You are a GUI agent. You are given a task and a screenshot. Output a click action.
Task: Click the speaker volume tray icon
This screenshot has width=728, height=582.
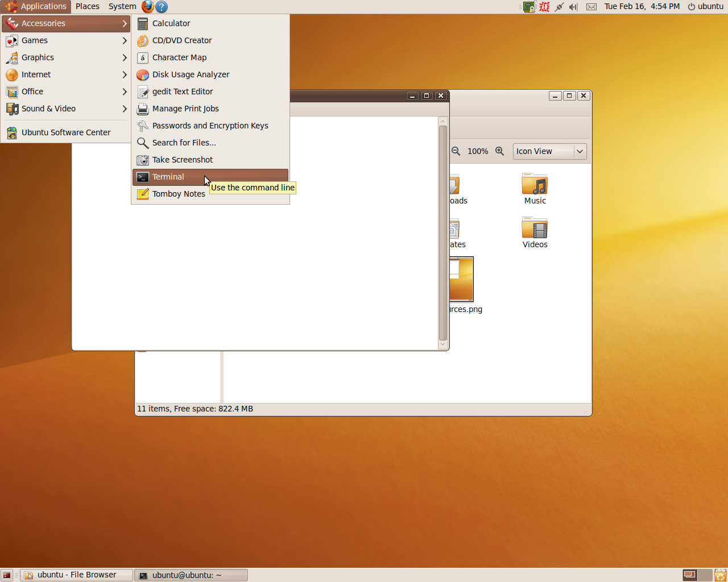(573, 6)
